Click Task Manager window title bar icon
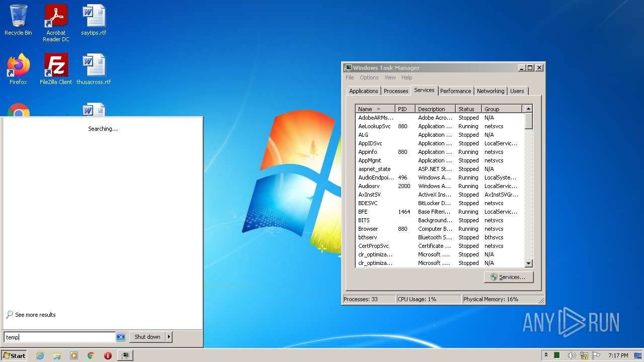The height and width of the screenshot is (362, 644). coord(348,68)
